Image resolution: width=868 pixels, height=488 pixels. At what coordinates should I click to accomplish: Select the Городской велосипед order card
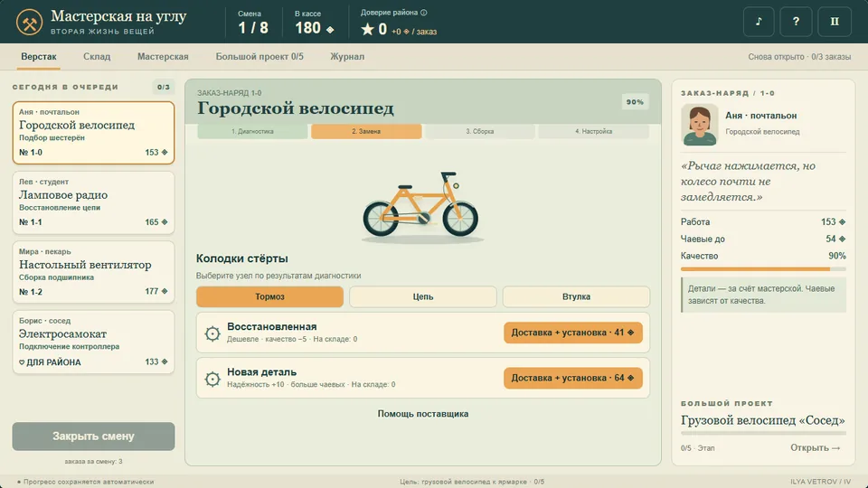point(93,133)
